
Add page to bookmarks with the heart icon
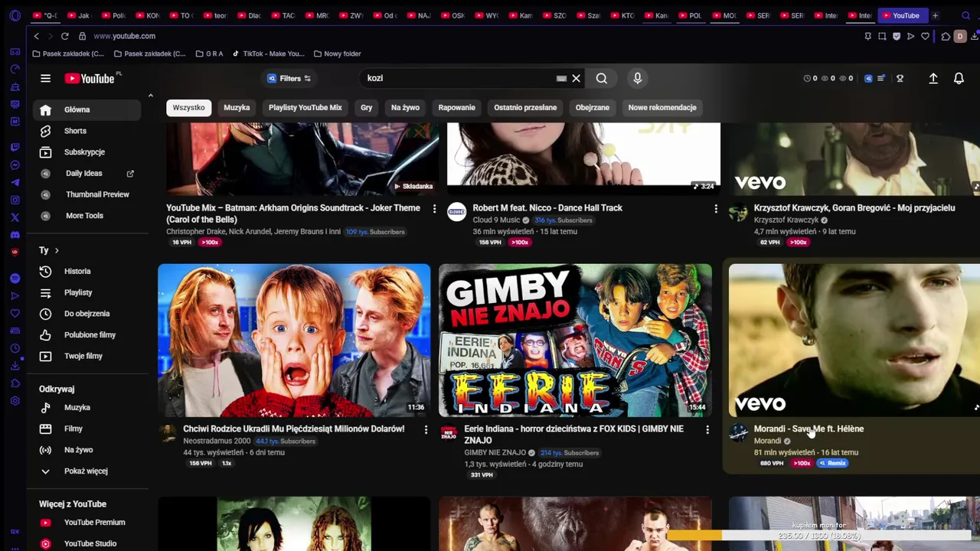[925, 36]
